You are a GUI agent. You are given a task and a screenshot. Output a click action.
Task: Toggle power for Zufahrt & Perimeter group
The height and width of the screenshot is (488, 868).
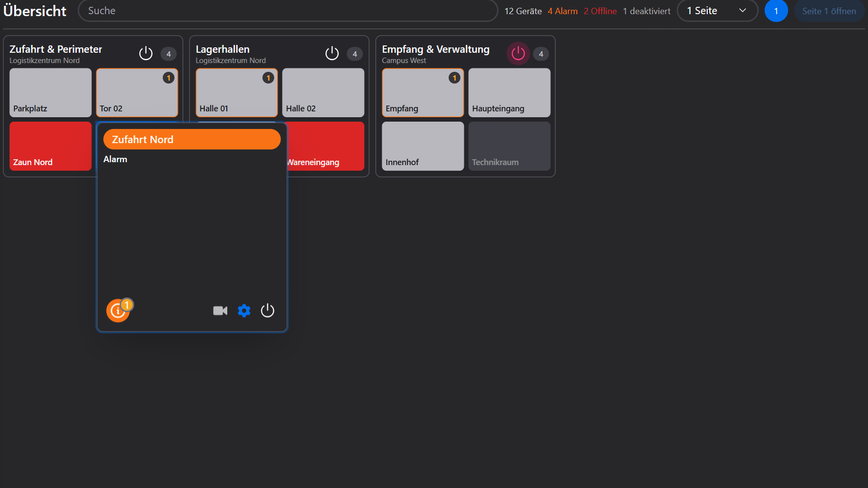(x=146, y=53)
